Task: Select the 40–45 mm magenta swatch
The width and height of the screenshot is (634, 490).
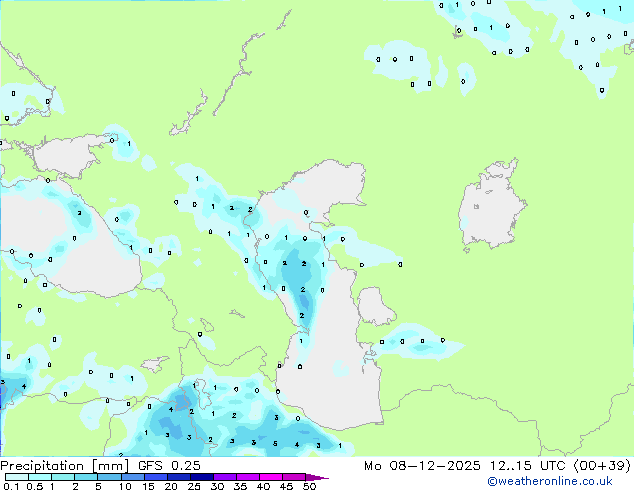Action: coord(271,477)
